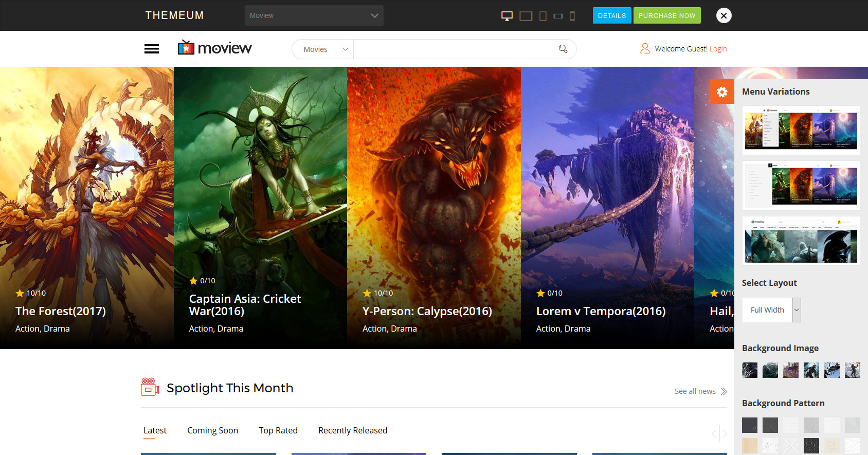
Task: Select the Coming Soon tab
Action: (212, 430)
